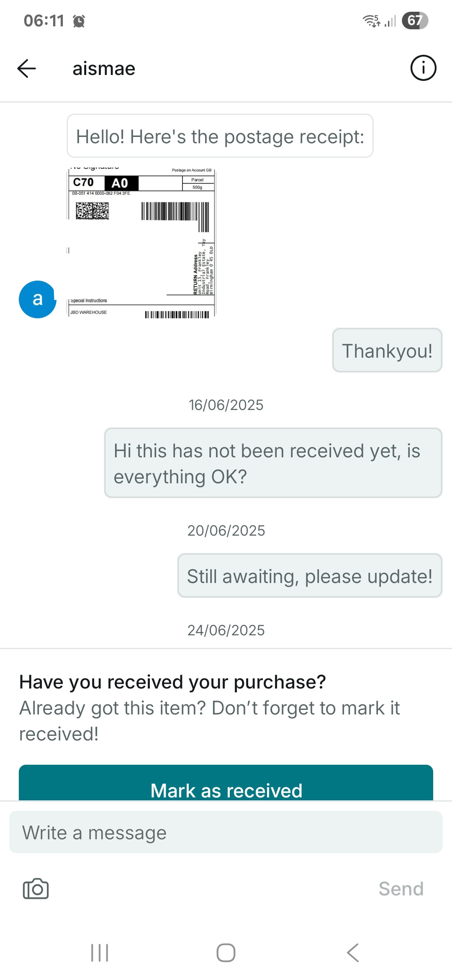
Task: Tap the aismae username title
Action: pos(104,69)
